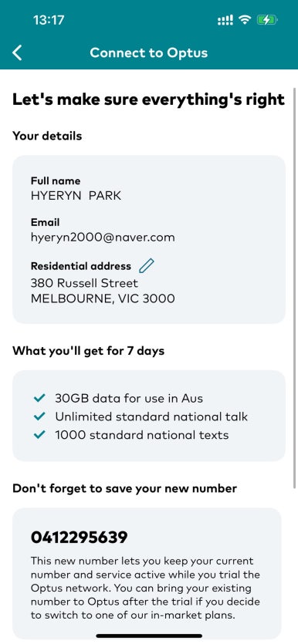Click the vertical scrollbar on the right
The width and height of the screenshot is (298, 644).
[294, 288]
